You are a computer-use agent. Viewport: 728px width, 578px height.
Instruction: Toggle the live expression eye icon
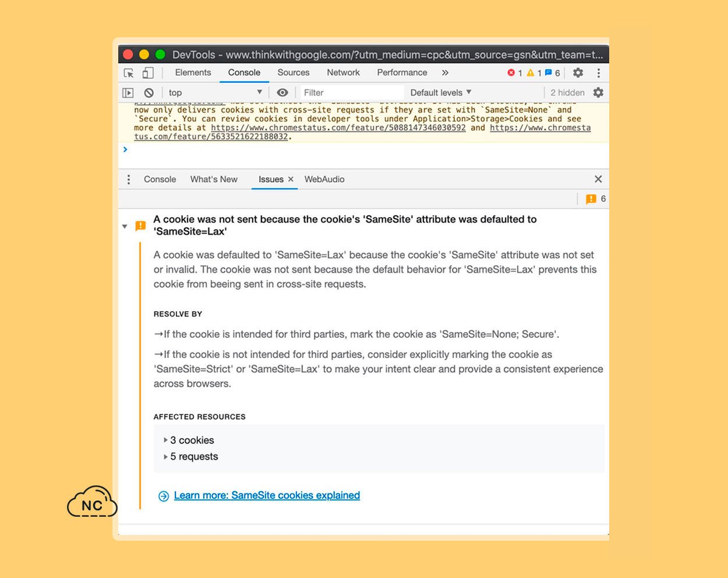pyautogui.click(x=282, y=93)
